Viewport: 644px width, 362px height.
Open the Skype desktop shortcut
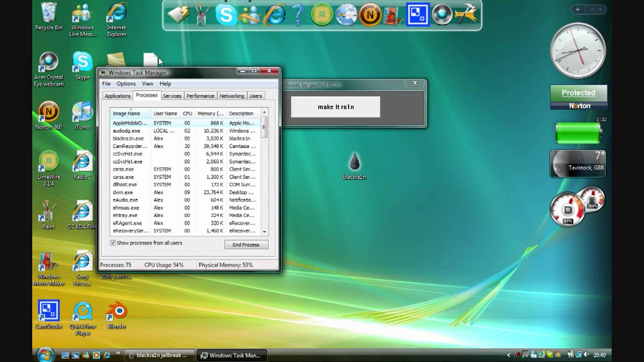[83, 66]
